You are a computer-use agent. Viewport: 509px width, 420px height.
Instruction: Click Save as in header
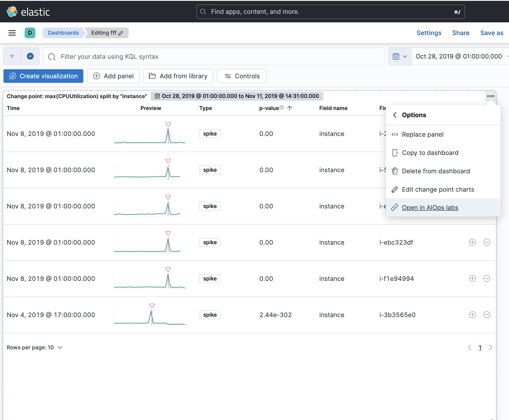click(x=492, y=33)
